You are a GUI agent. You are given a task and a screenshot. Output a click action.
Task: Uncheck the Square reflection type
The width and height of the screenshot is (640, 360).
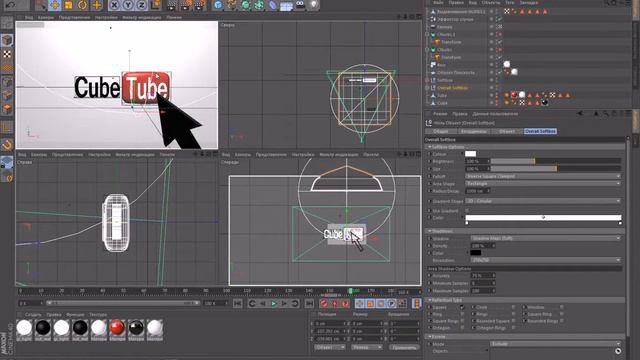click(462, 307)
